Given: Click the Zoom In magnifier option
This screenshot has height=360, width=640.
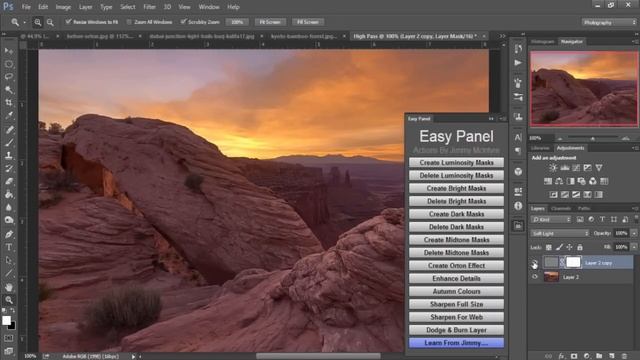Looking at the screenshot, I should click(x=38, y=22).
